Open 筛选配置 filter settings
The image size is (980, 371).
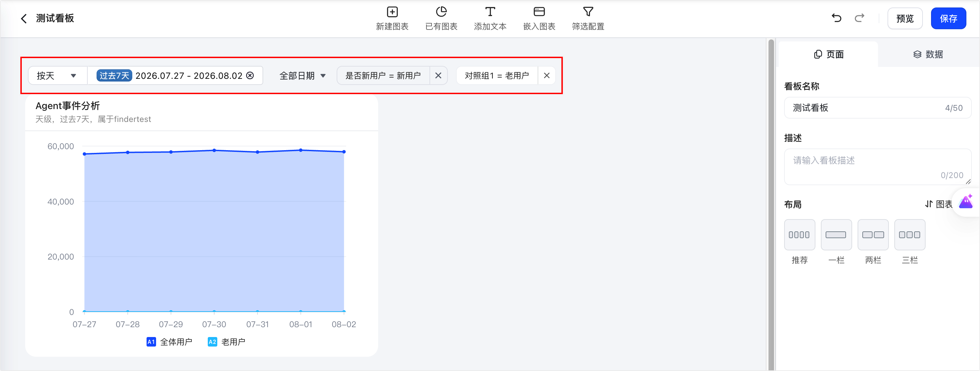click(588, 18)
